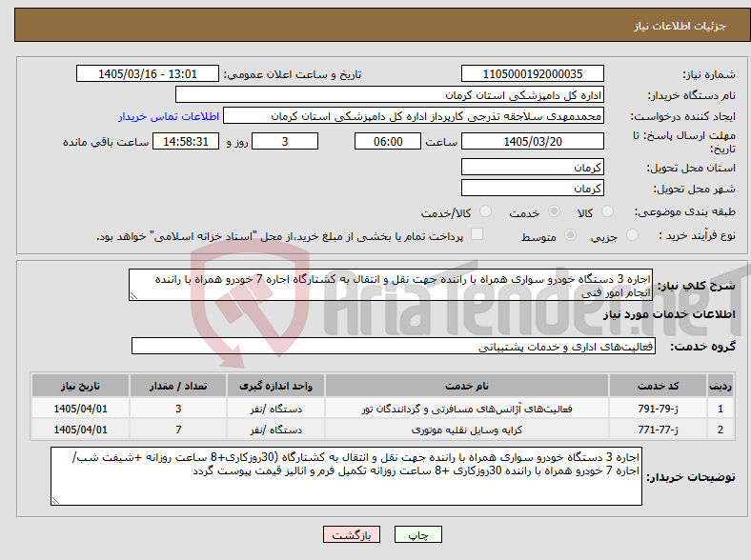Click the buyer notes textarea resize handle
751x560 pixels.
[x=55, y=500]
